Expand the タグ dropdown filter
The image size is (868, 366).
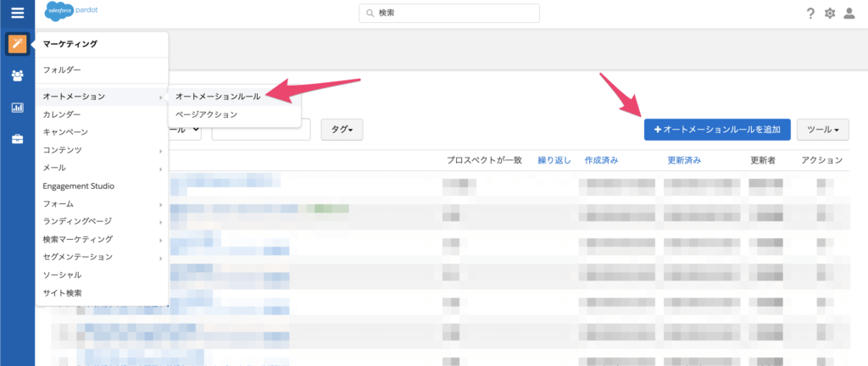point(342,130)
